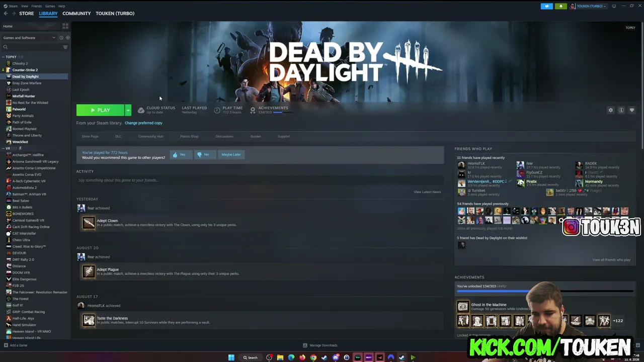
Task: Click the achievements progress bar in sidebar
Action: (545, 291)
